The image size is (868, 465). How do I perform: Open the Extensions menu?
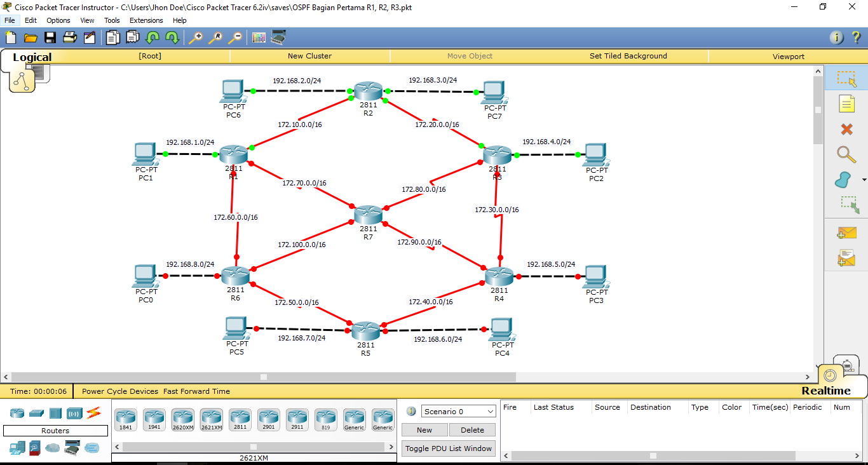click(x=146, y=20)
